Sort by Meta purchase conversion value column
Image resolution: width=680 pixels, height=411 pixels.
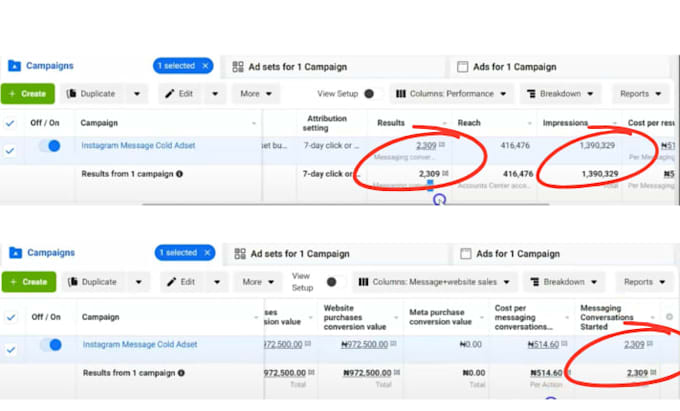click(x=440, y=317)
